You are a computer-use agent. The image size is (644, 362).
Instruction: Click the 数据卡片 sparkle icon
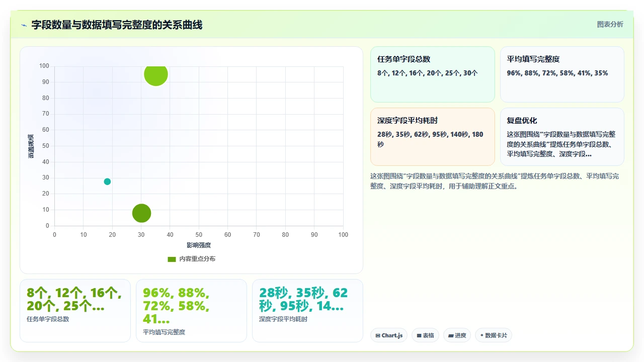[482, 335]
